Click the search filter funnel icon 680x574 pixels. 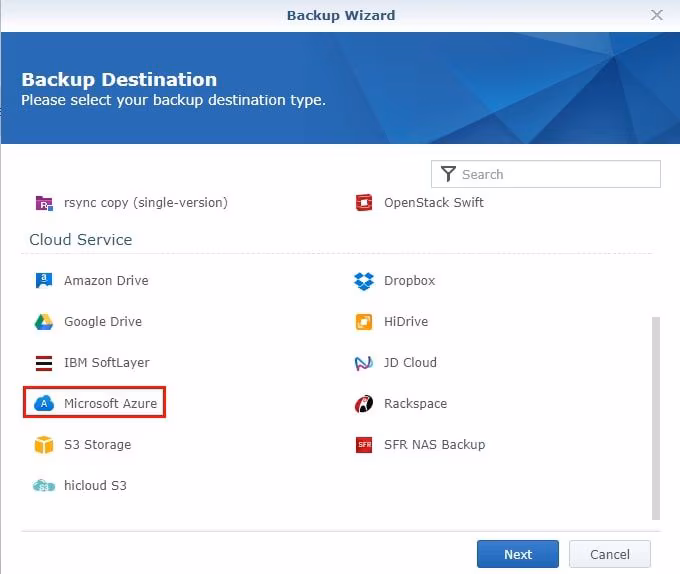[448, 174]
